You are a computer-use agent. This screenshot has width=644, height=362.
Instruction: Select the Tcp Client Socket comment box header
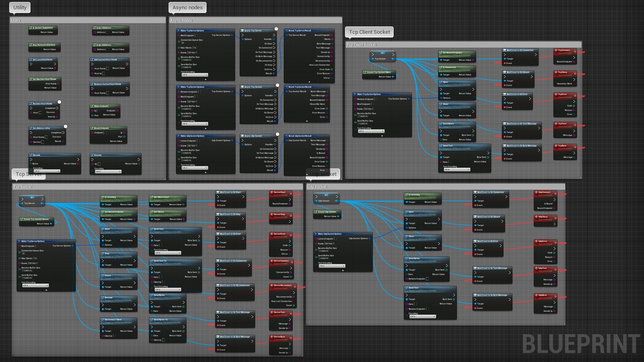click(463, 45)
